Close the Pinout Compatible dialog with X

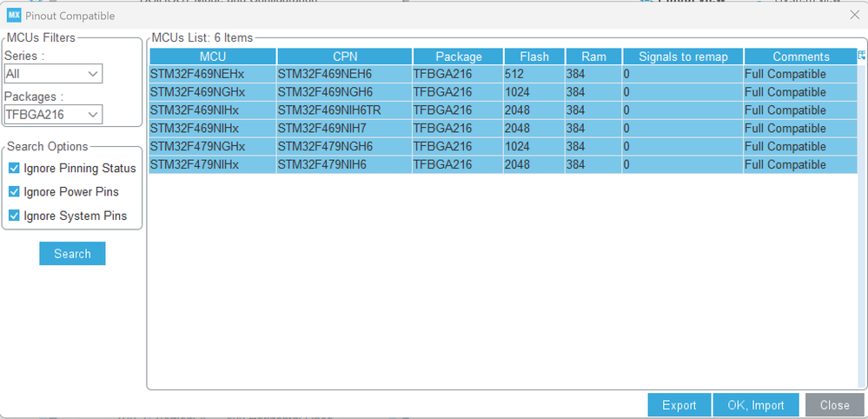(855, 15)
